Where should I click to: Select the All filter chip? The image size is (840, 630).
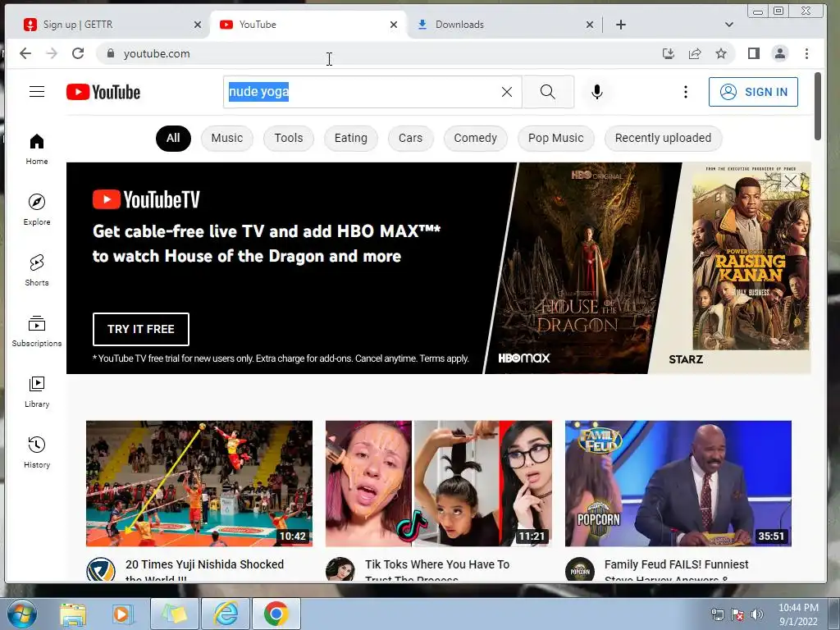tap(173, 138)
